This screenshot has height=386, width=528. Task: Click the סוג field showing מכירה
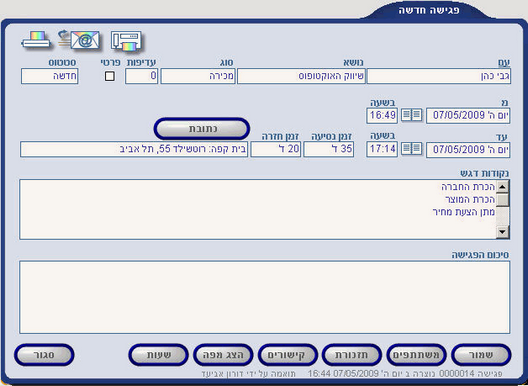coord(198,76)
